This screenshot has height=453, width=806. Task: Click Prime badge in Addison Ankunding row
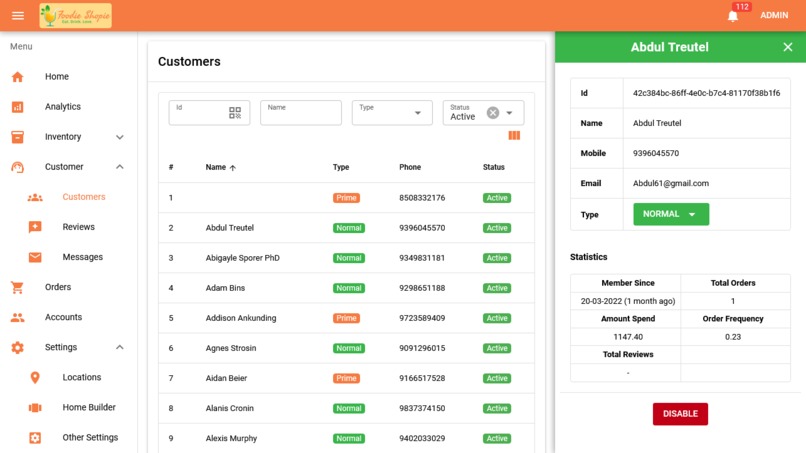point(346,318)
